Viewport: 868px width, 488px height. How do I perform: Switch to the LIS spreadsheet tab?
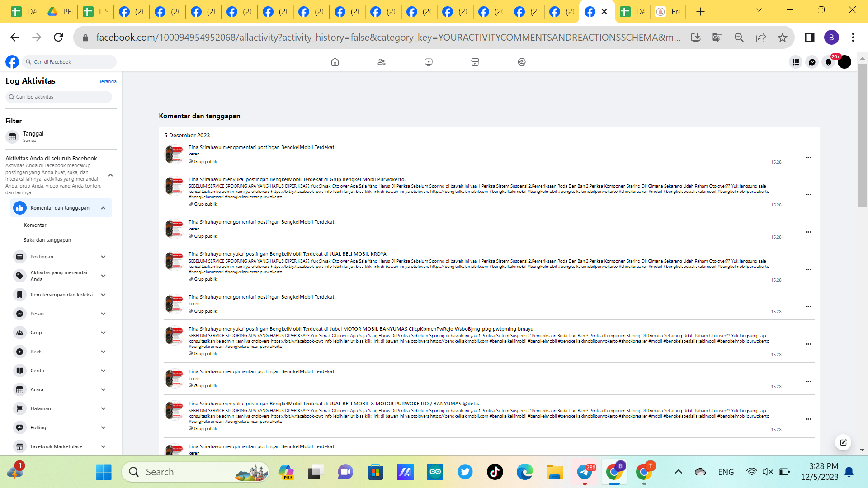click(x=95, y=12)
